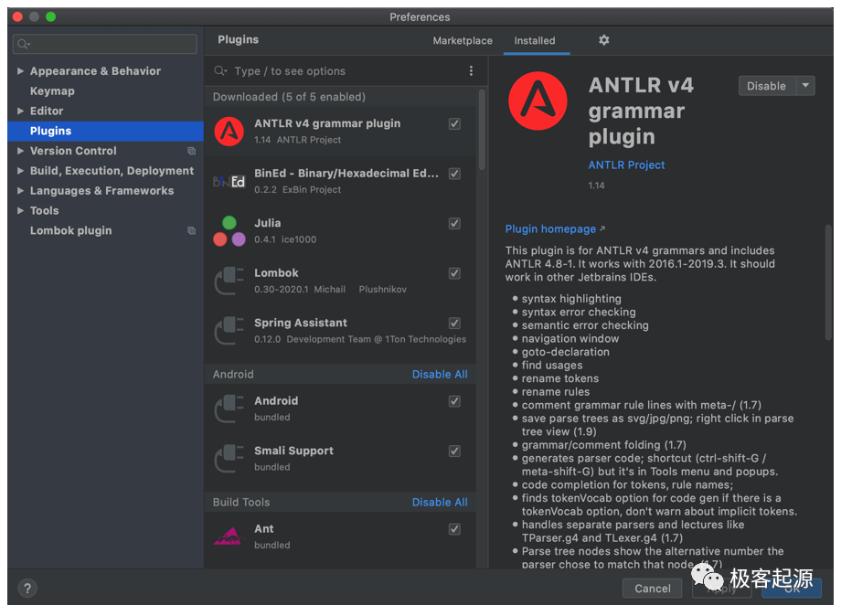Expand the Tools settings node

[20, 210]
